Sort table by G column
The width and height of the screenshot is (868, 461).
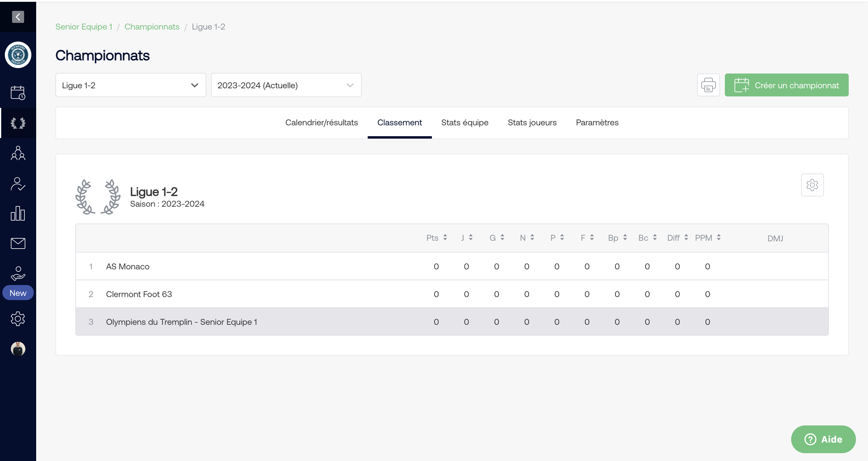point(497,237)
